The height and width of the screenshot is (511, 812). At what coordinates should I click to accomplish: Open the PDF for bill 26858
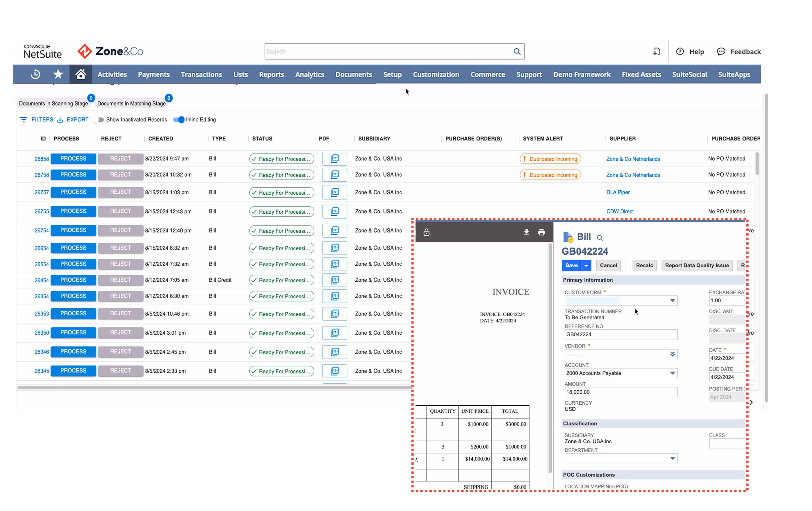pyautogui.click(x=334, y=159)
